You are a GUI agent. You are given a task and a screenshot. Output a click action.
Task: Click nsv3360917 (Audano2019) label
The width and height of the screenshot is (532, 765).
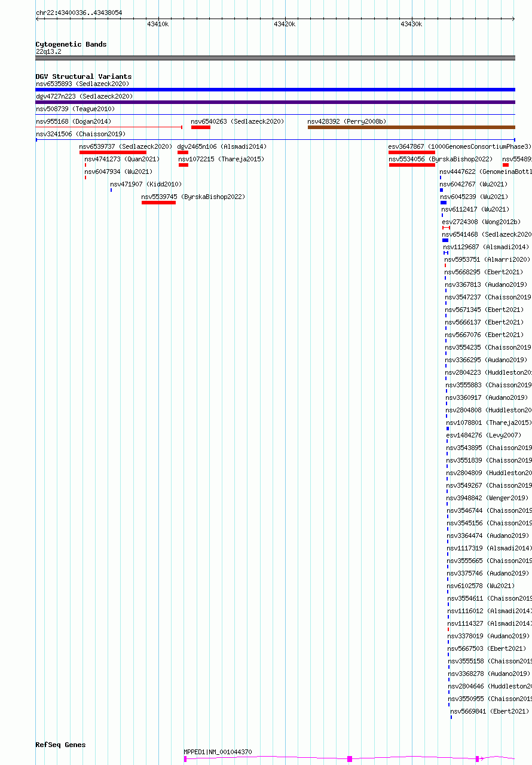tap(487, 397)
